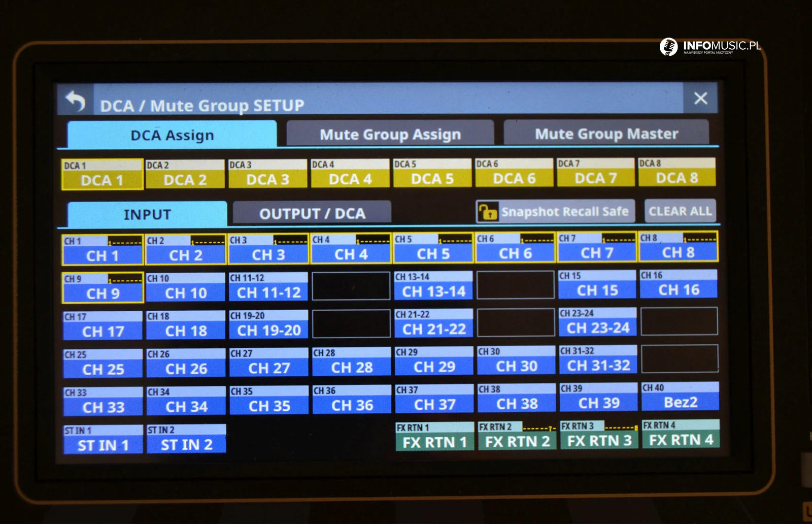The image size is (812, 524).
Task: Toggle CH 1 assignment to DCA
Action: pyautogui.click(x=103, y=250)
